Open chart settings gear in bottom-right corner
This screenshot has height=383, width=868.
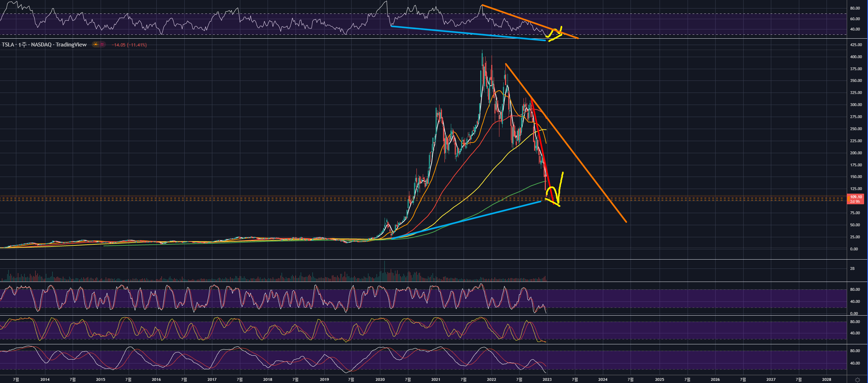pos(857,380)
